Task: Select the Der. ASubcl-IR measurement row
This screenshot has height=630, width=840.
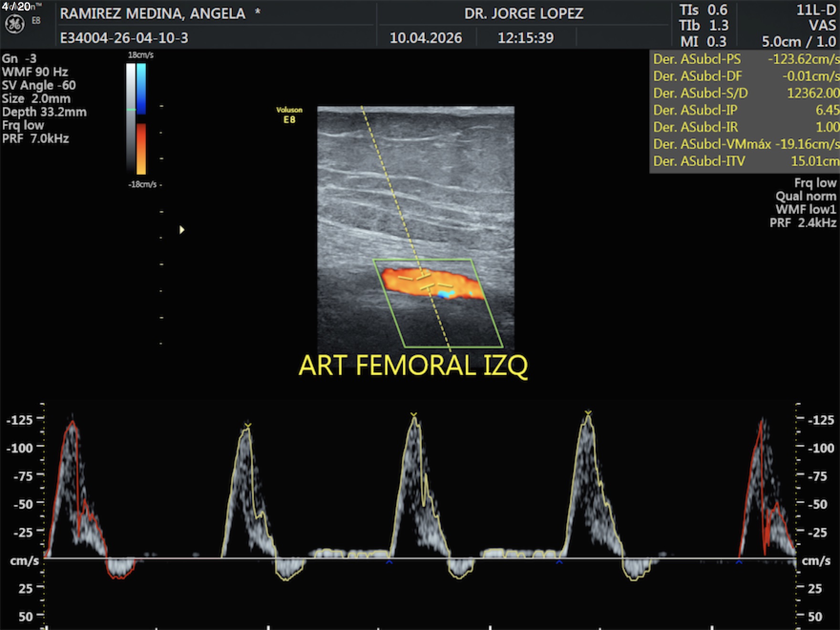Action: point(745,127)
